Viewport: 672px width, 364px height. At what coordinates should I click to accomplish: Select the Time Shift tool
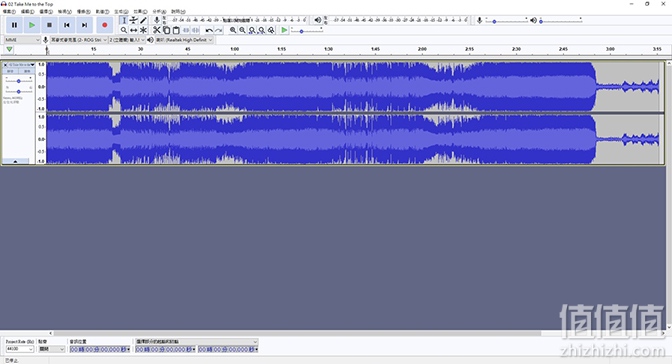tap(134, 30)
